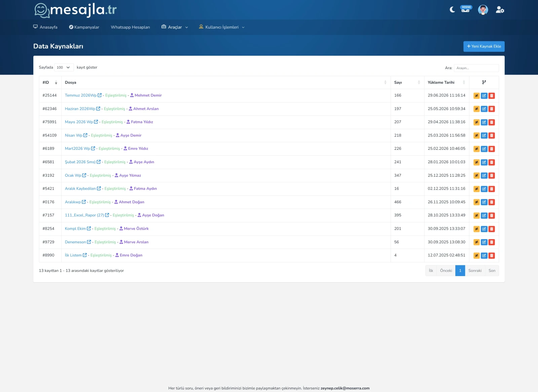This screenshot has height=392, width=538.
Task: Delete the Mart2026 Wp data source
Action: coord(492,149)
